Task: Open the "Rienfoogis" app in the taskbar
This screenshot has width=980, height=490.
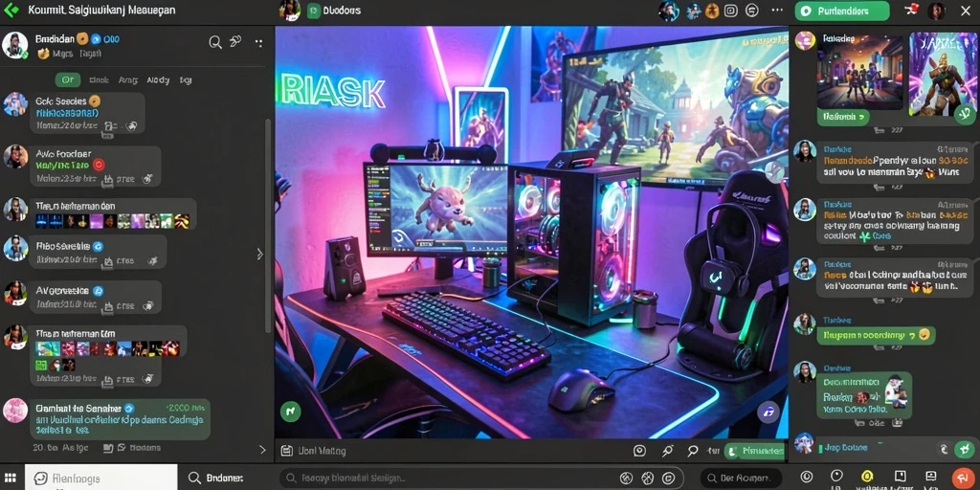Action: (101, 479)
